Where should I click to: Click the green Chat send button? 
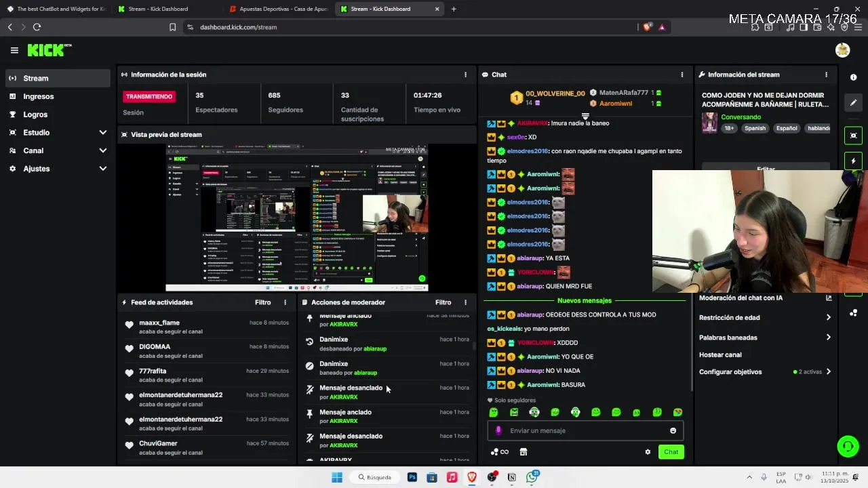click(x=671, y=452)
